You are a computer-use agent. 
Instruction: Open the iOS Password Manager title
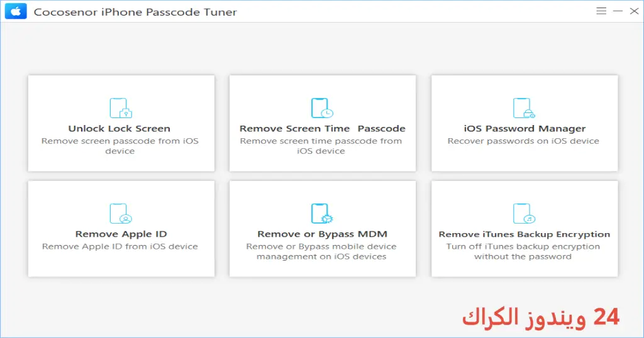pyautogui.click(x=525, y=129)
